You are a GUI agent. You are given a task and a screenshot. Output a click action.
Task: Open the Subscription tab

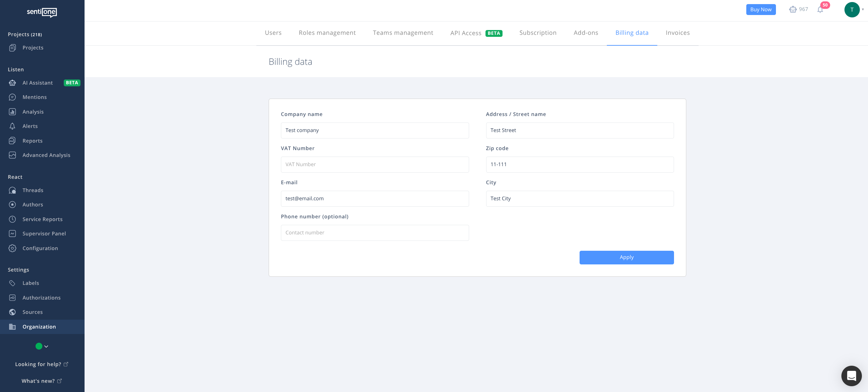pos(538,33)
